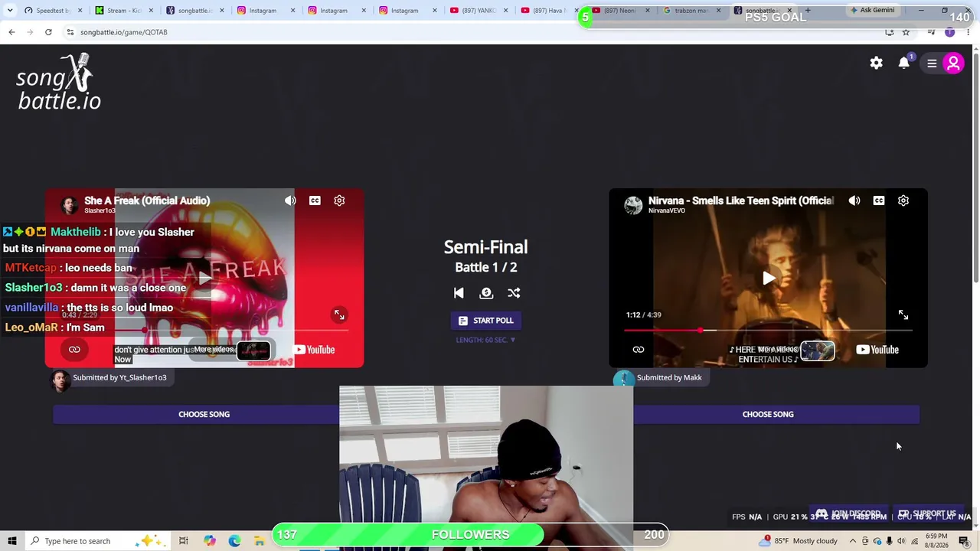Play the Nirvana video
This screenshot has width=980, height=551.
[768, 278]
